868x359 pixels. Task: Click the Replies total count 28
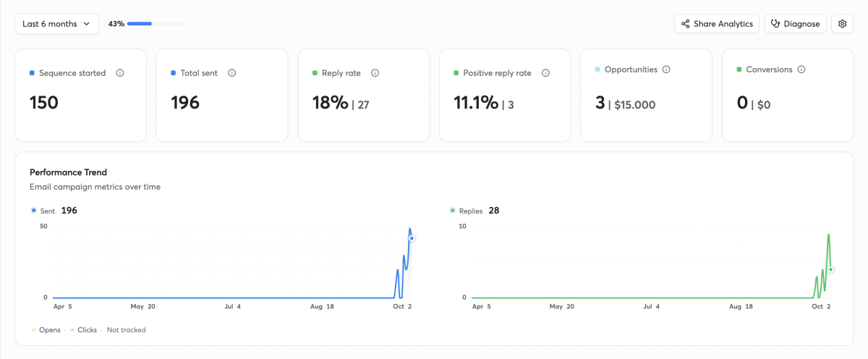coord(494,211)
